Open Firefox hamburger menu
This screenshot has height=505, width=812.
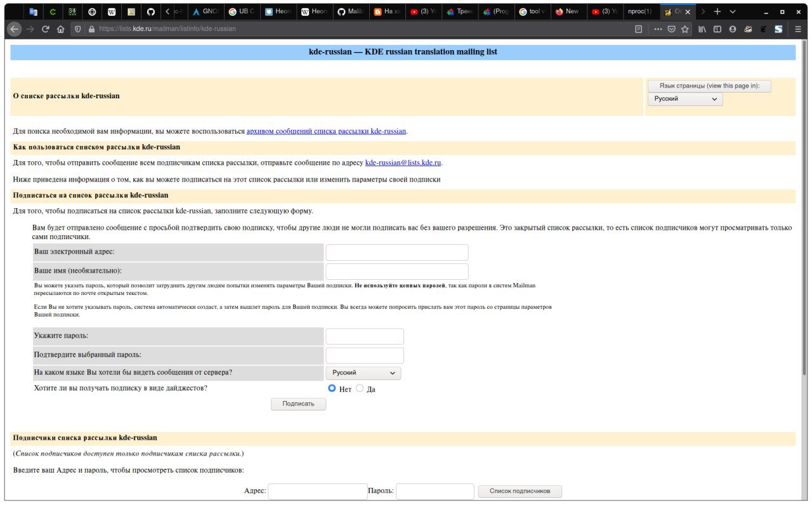[x=798, y=29]
